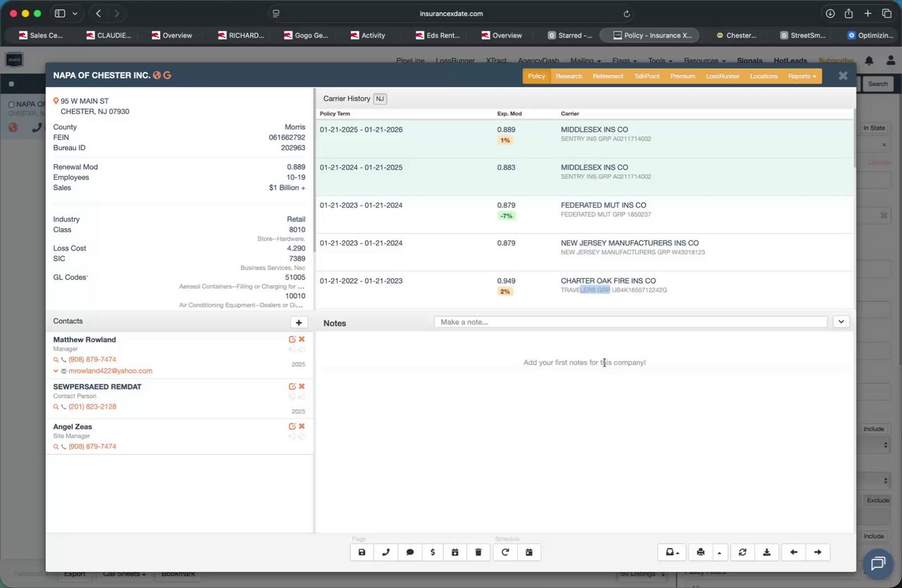902x588 pixels.
Task: Open the Resources dropdown in the background navbar
Action: [x=704, y=61]
